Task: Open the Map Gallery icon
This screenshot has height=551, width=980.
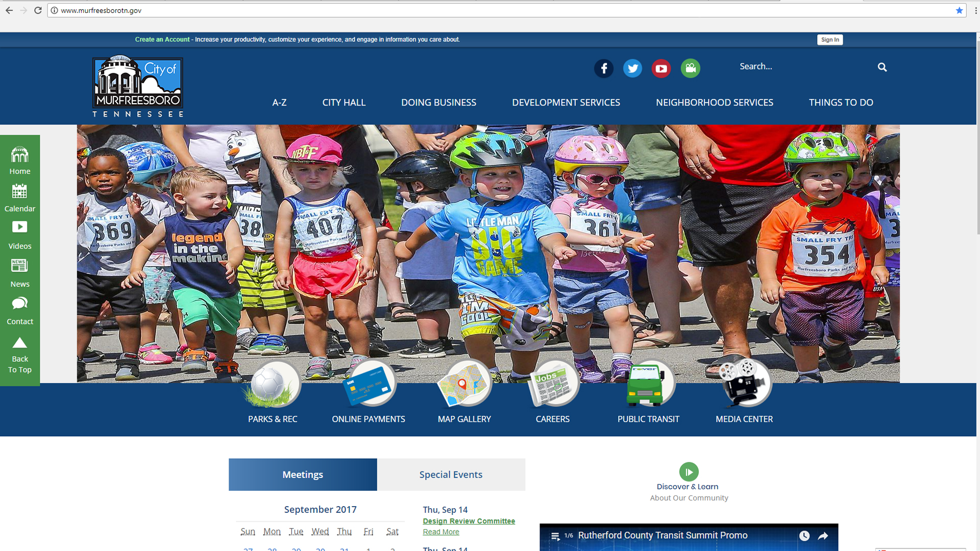Action: tap(464, 385)
